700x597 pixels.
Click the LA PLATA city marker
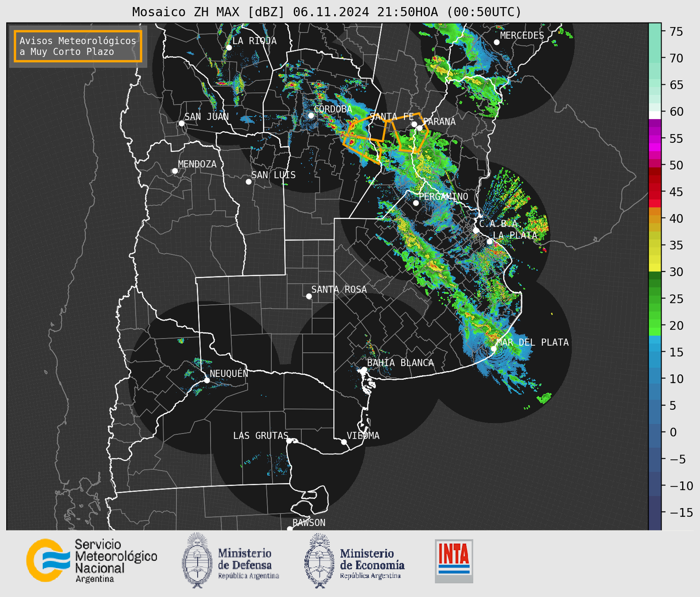[490, 242]
